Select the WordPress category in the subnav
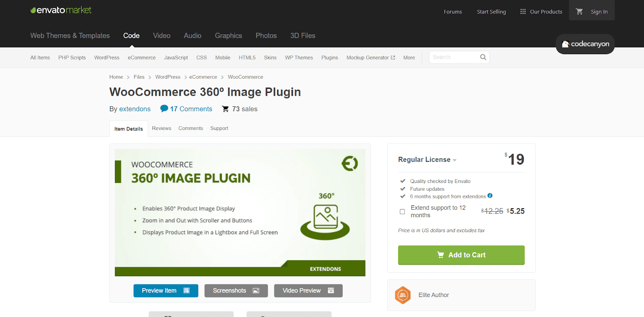This screenshot has width=644, height=317. 107,57
